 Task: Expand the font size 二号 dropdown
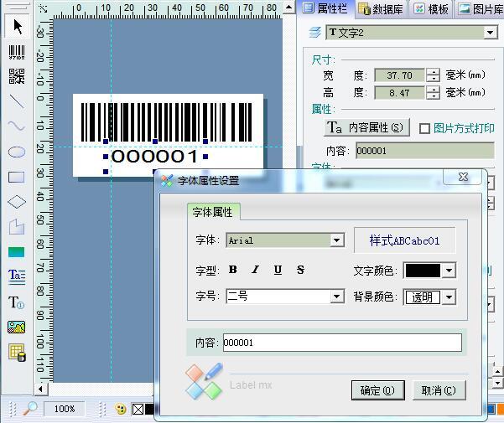[x=337, y=296]
